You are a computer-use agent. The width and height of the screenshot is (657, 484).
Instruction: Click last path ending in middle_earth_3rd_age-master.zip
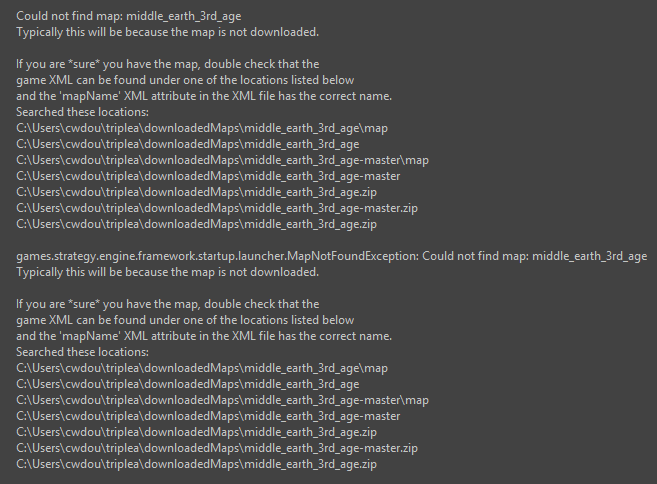[217, 448]
